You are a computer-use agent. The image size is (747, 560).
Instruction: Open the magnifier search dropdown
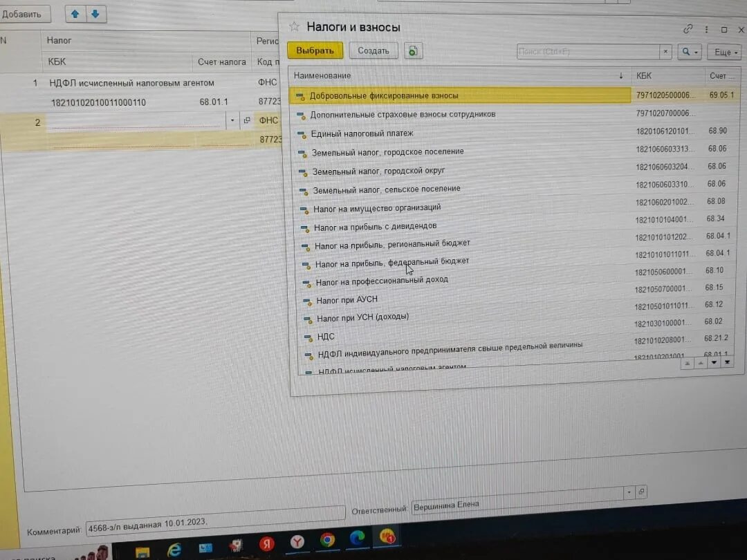690,52
